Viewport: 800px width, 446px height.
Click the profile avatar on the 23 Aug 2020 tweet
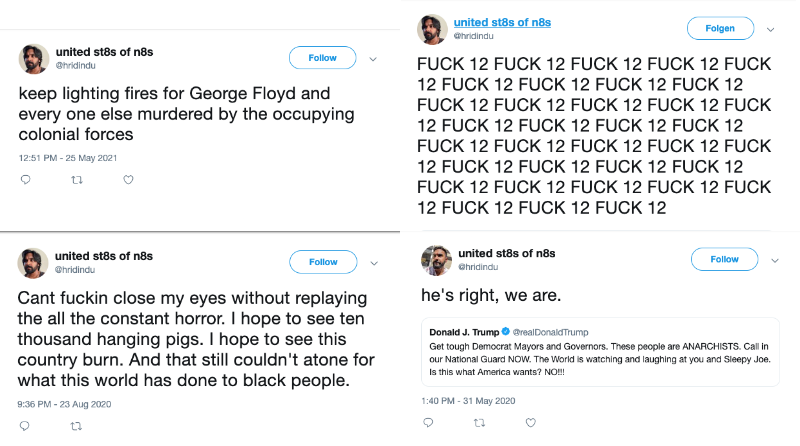(x=34, y=263)
